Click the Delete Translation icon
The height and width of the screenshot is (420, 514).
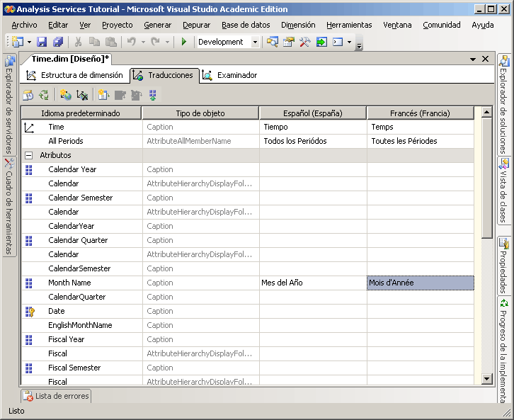point(82,95)
